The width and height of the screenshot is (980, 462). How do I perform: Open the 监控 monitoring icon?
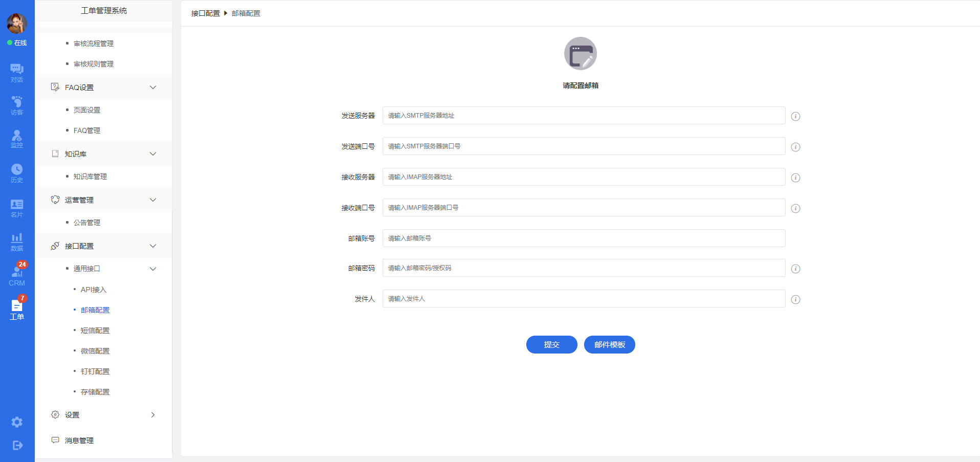coord(17,138)
